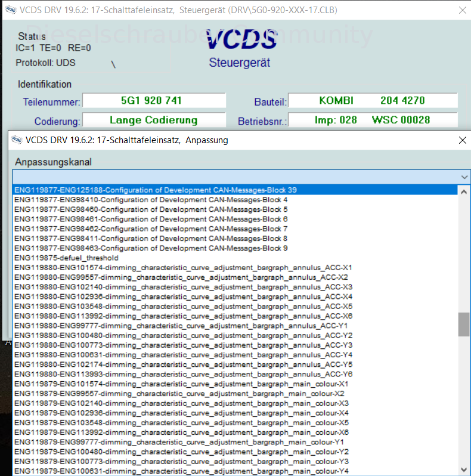Select ENG98461 CAN-Messages-Block 6 entry

point(235,219)
